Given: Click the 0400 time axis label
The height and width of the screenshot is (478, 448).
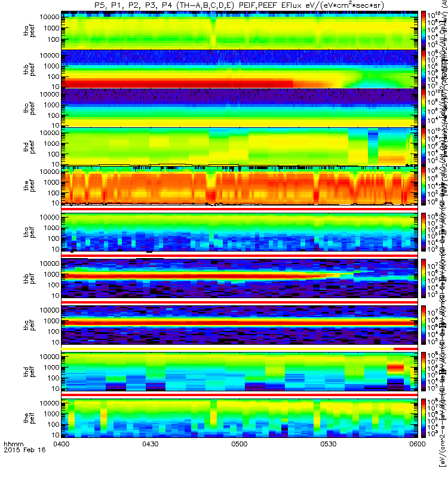Looking at the screenshot, I should 62,444.
